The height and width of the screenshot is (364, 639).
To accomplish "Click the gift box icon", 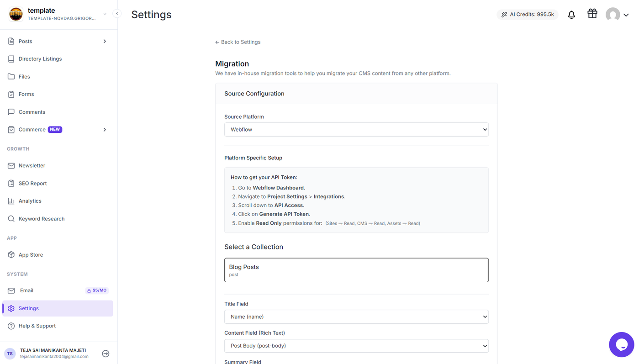I will tap(592, 14).
